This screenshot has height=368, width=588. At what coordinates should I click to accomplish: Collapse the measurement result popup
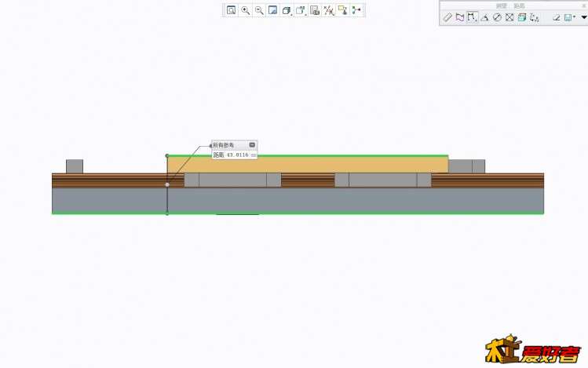[x=252, y=145]
